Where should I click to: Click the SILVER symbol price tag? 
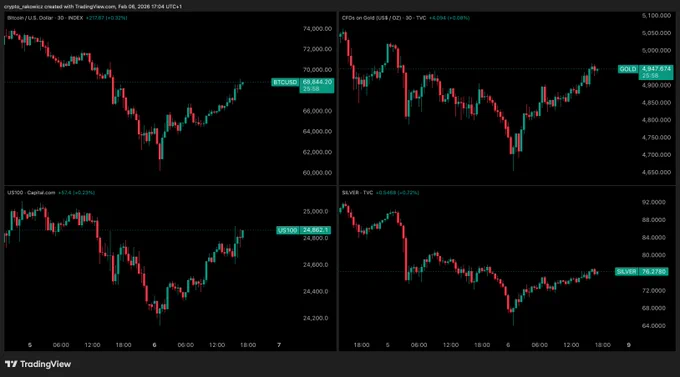coord(626,272)
